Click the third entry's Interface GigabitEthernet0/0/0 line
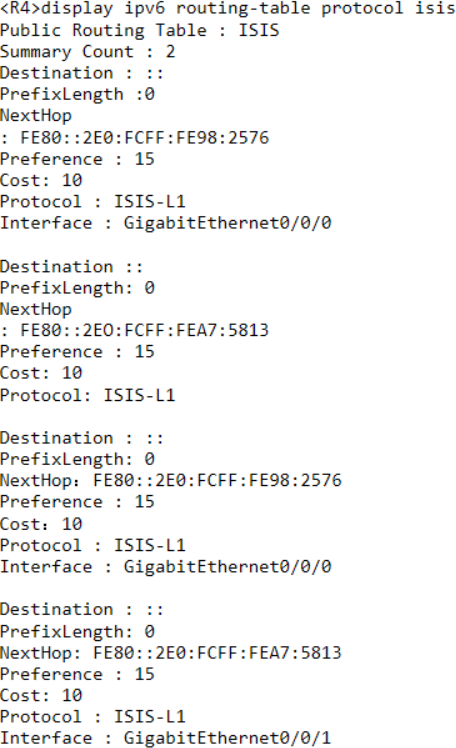Image resolution: width=456 pixels, height=748 pixels. (166, 567)
